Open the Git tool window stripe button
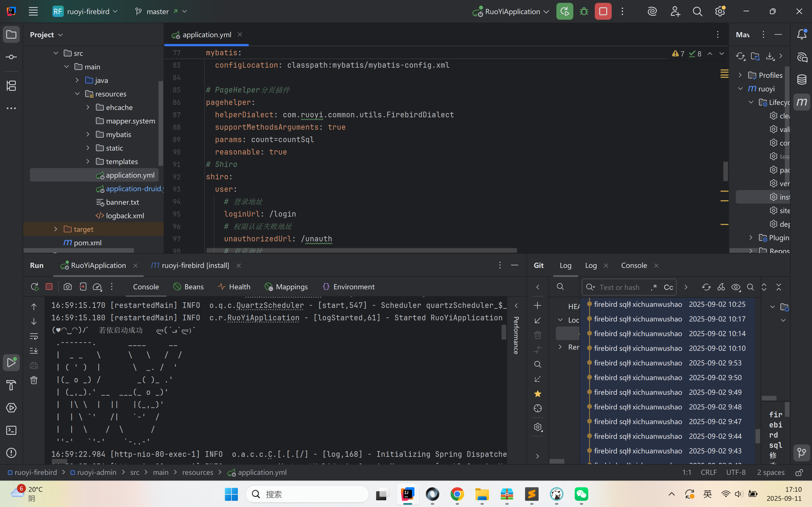 pyautogui.click(x=802, y=453)
